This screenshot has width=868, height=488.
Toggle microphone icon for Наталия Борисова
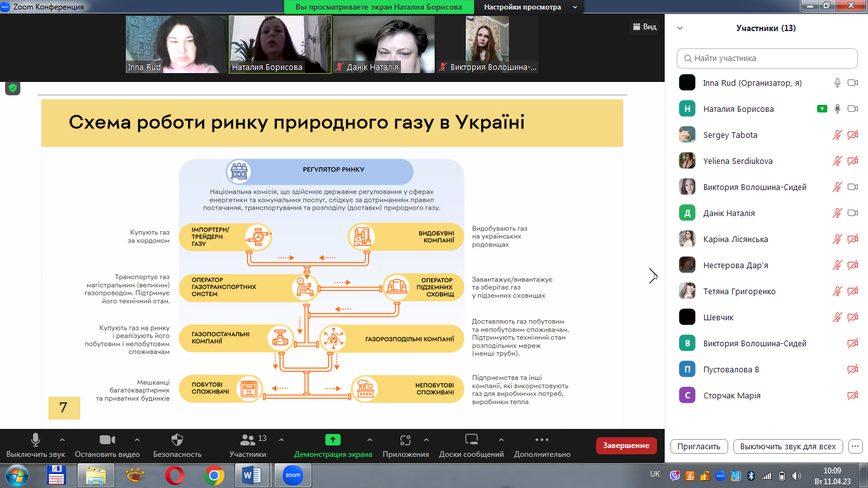point(837,109)
